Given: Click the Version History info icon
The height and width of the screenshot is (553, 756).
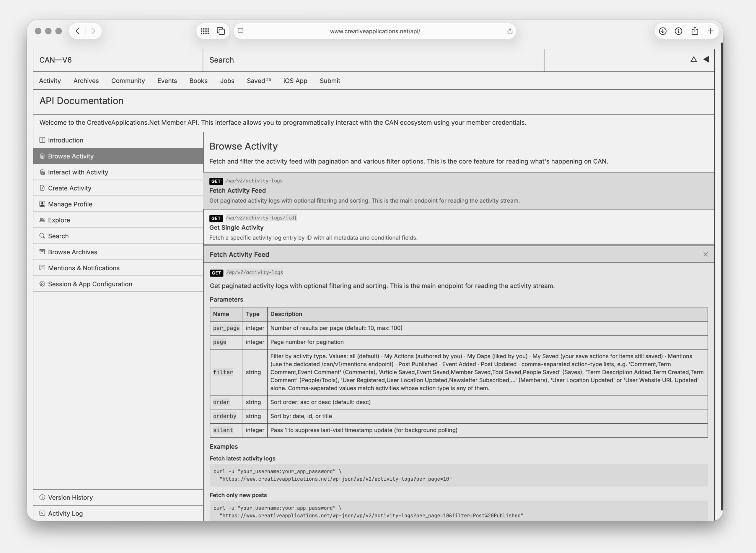Looking at the screenshot, I should coord(42,497).
